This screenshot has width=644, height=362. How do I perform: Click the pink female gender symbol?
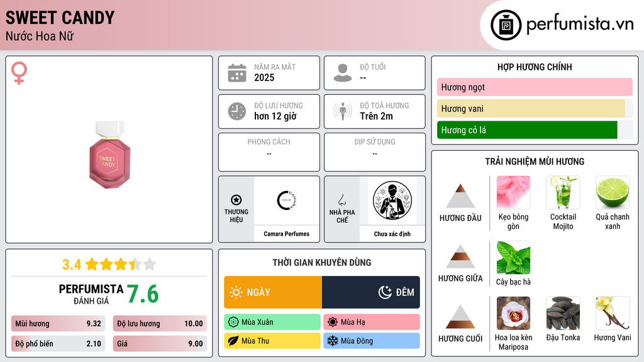click(19, 73)
